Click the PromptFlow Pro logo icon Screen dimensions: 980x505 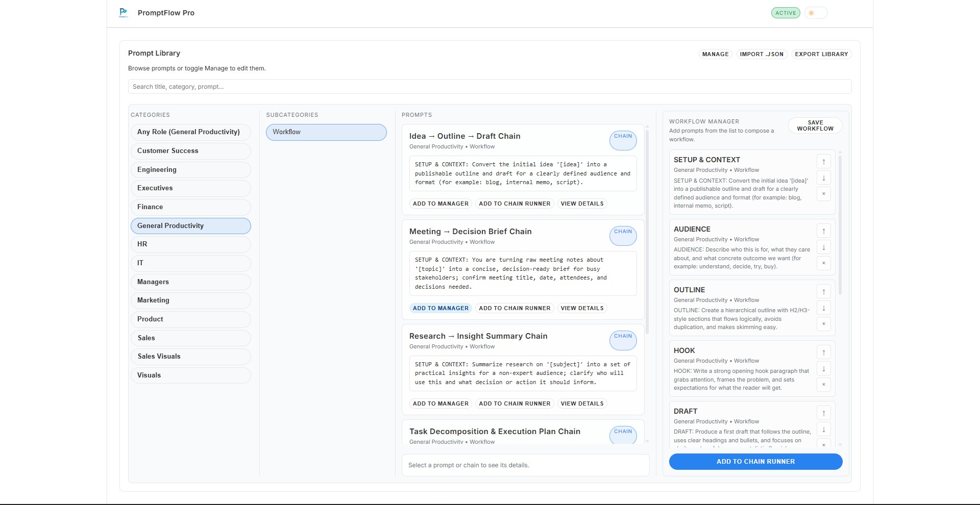[123, 13]
